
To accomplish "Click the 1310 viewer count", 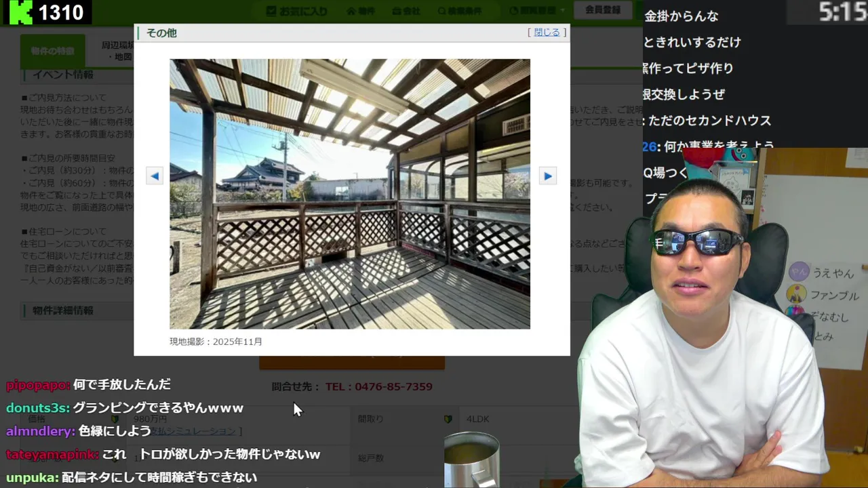I will point(61,12).
